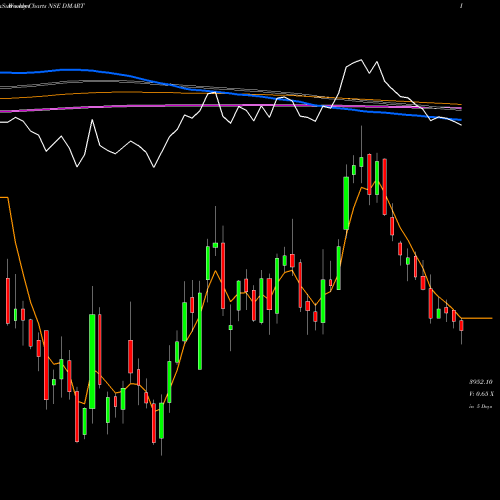The width and height of the screenshot is (500, 500).
Task: Click the V: 0.65 X volume label
Action: (x=481, y=394)
